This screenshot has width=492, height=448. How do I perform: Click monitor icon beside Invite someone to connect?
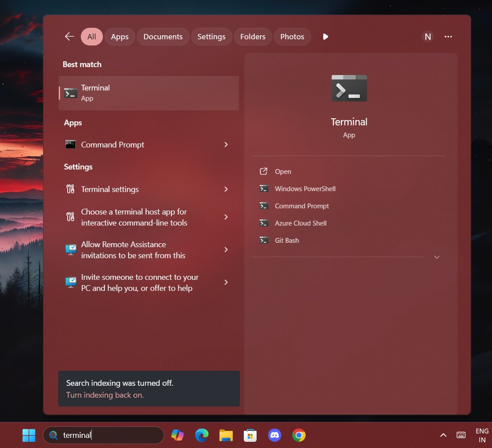[71, 282]
